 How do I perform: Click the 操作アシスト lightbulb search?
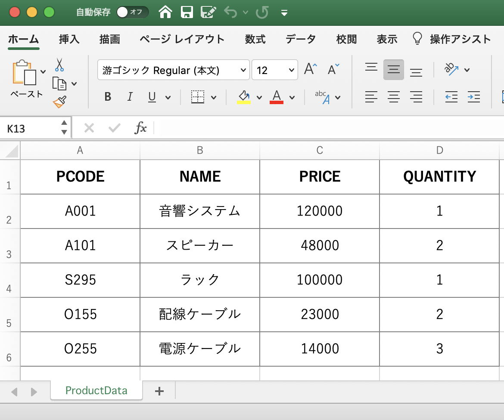(452, 39)
